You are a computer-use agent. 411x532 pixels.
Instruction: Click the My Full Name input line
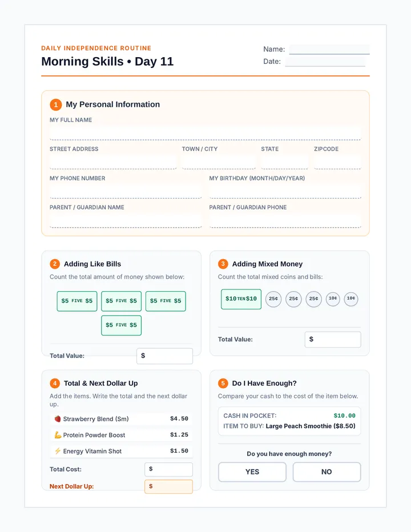pyautogui.click(x=205, y=133)
